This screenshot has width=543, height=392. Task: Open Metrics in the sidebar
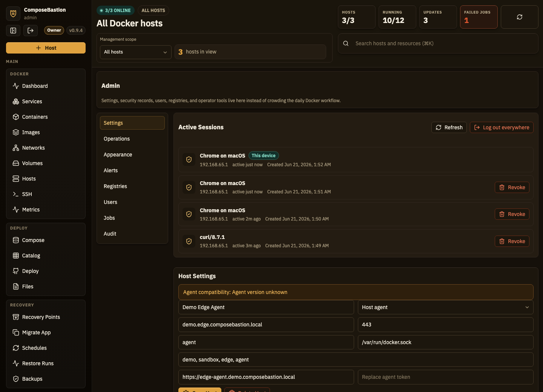point(46,210)
